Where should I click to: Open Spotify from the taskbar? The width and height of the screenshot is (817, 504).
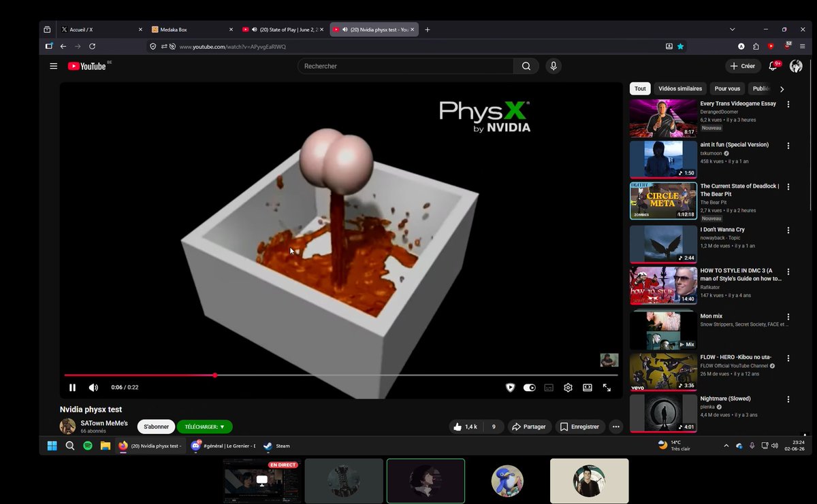(x=88, y=446)
